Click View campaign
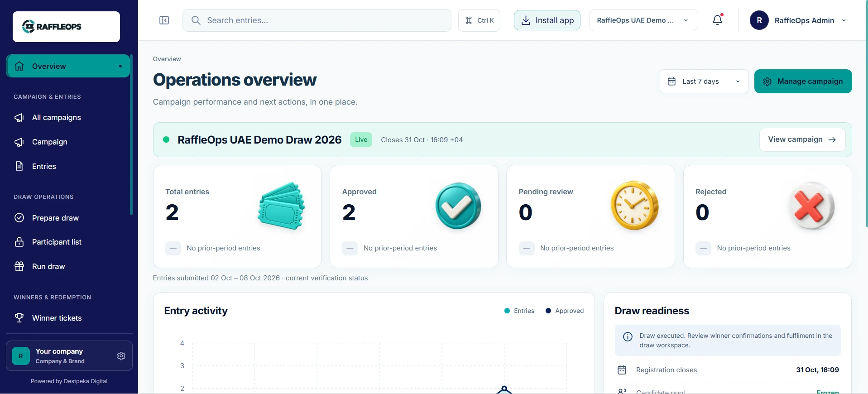The image size is (868, 394). tap(802, 139)
